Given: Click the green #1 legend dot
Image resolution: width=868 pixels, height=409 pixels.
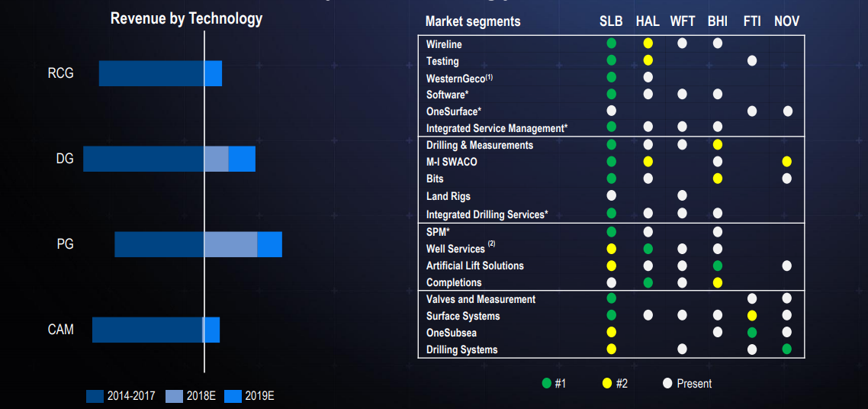Looking at the screenshot, I should (x=545, y=384).
